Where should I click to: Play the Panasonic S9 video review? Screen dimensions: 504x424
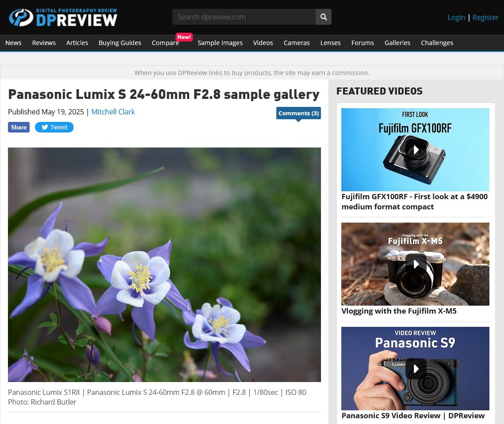(x=416, y=368)
